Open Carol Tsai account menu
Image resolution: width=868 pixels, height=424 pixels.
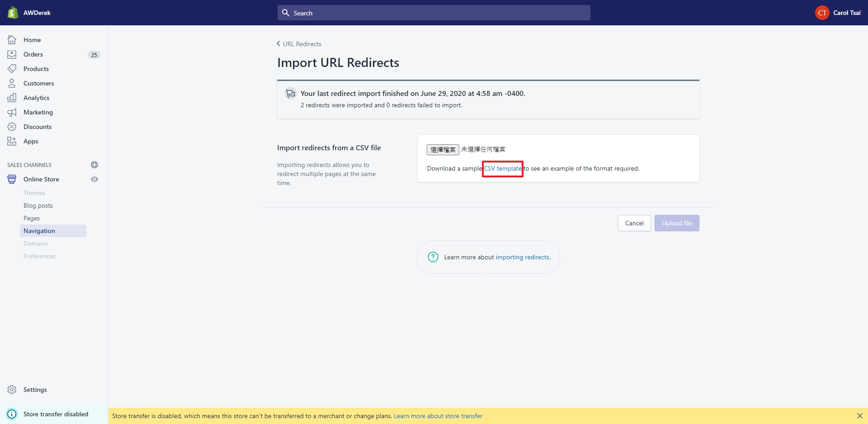838,13
